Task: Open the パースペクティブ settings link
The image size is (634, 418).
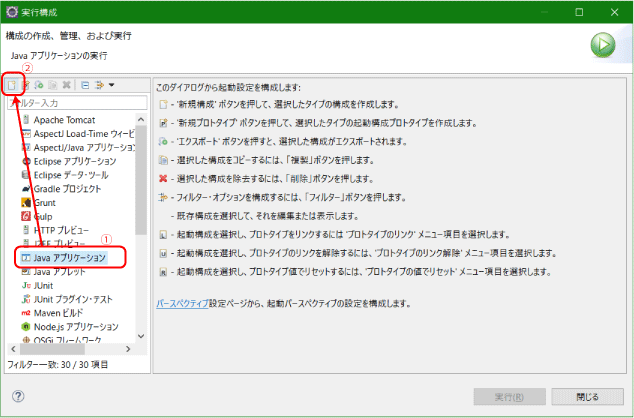Action: click(x=182, y=303)
